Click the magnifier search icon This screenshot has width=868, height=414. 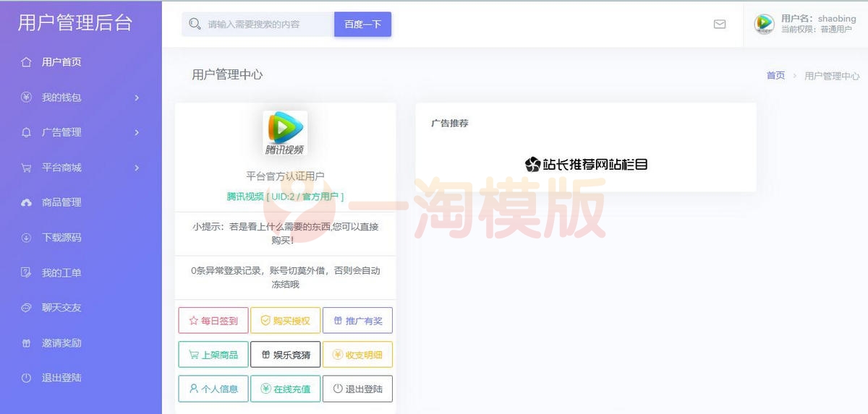[195, 24]
